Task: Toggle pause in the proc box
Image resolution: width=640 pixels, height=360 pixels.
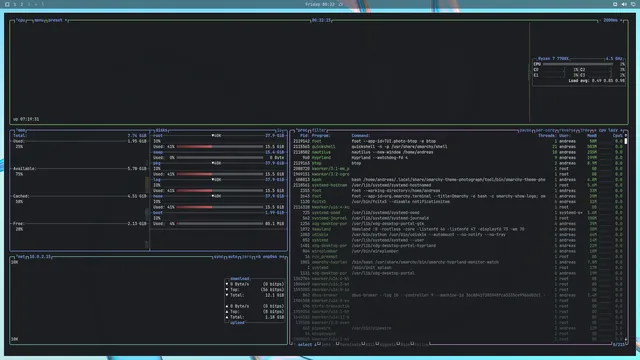Action: [x=525, y=130]
